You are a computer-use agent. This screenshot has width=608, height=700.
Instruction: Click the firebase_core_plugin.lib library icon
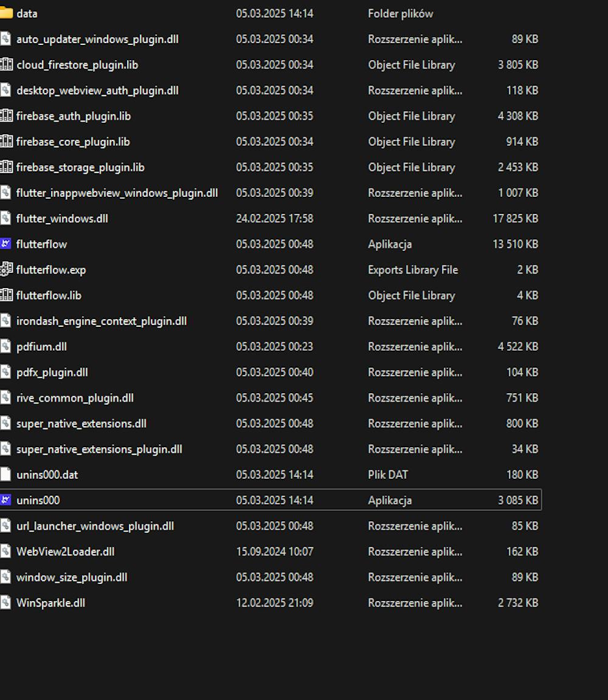(6, 141)
